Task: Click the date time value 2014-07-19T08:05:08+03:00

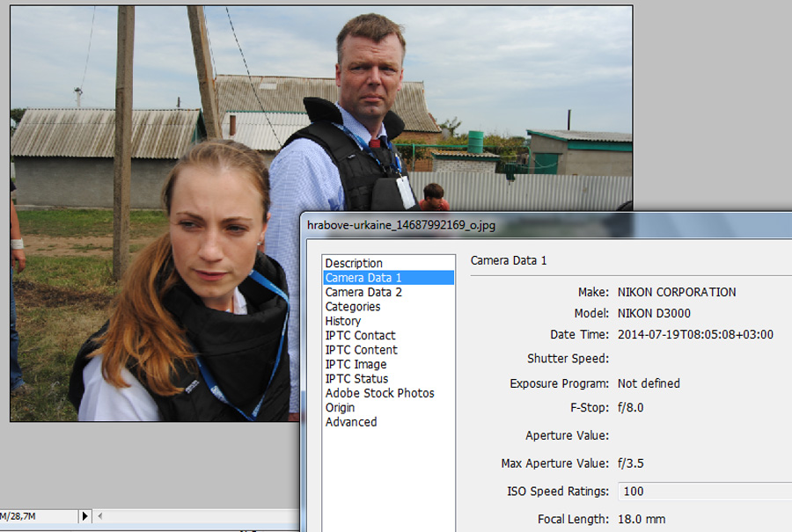Action: pyautogui.click(x=695, y=335)
